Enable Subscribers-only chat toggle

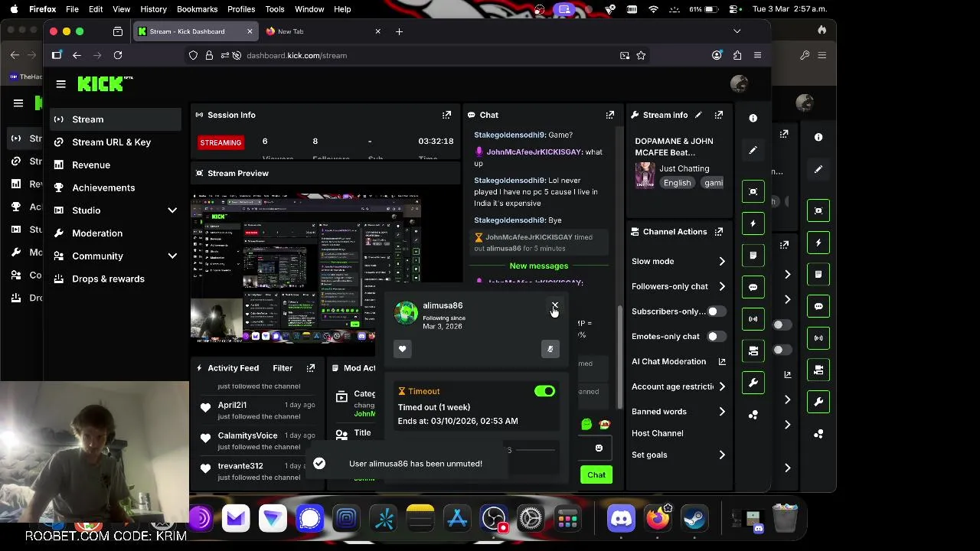(x=716, y=311)
